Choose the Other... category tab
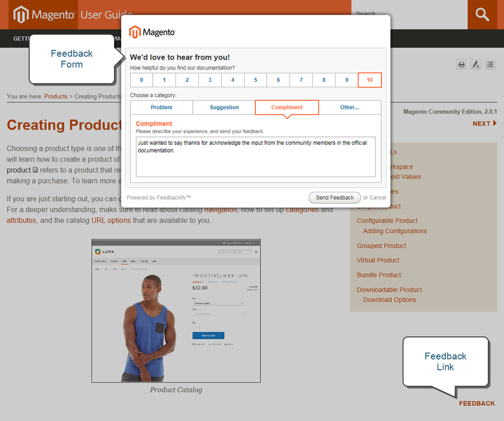 (350, 108)
